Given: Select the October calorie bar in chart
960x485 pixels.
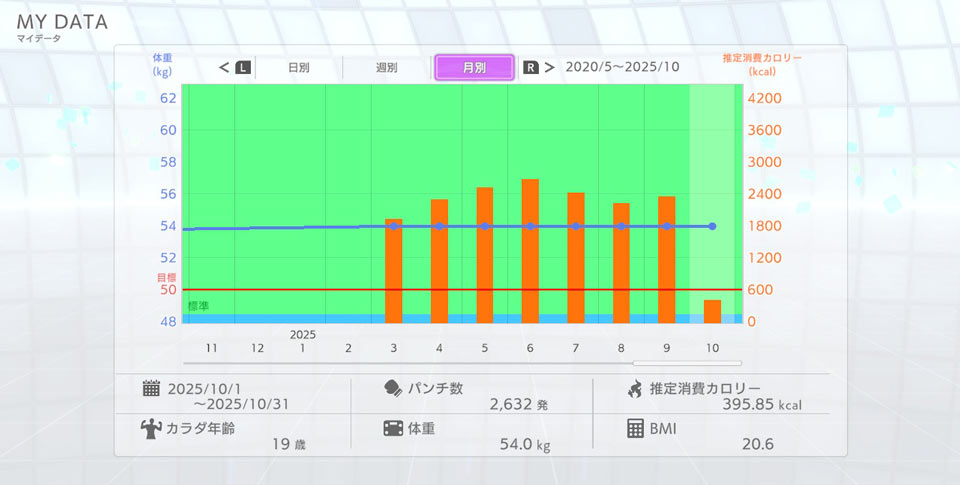Looking at the screenshot, I should click(x=712, y=311).
